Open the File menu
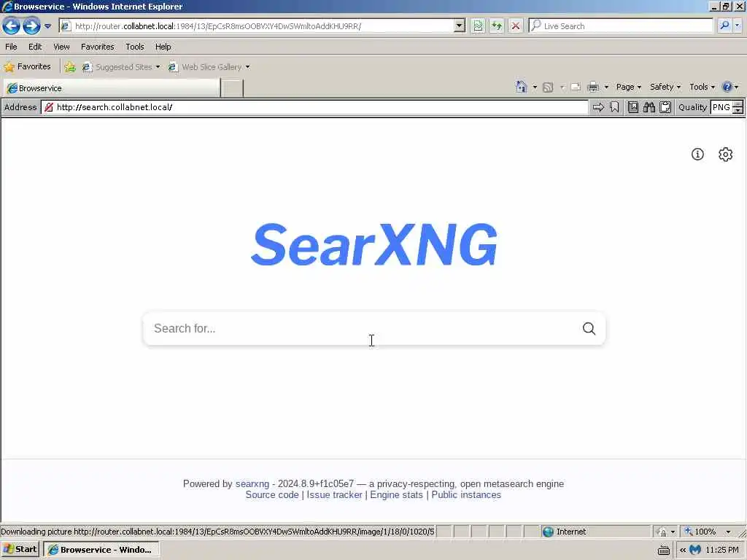747x560 pixels. point(11,47)
